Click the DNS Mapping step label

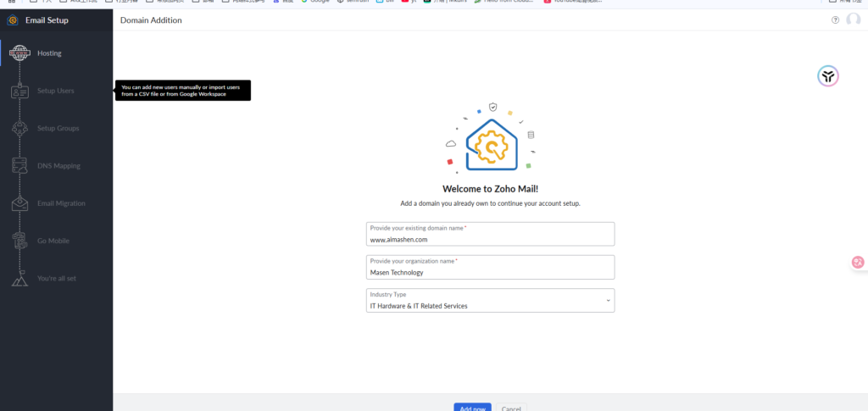pyautogui.click(x=58, y=166)
